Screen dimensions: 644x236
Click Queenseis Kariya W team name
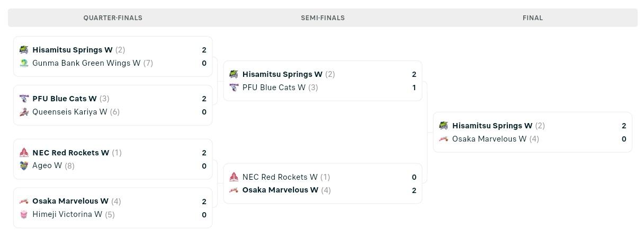coord(70,112)
